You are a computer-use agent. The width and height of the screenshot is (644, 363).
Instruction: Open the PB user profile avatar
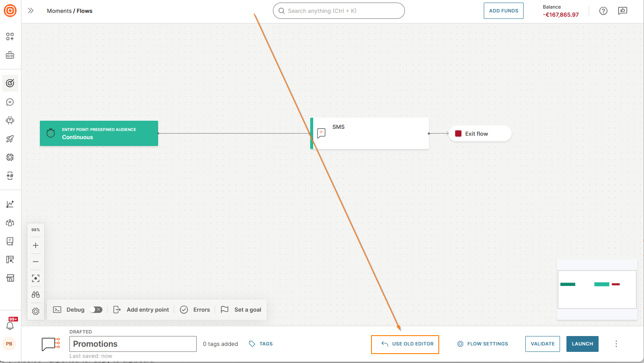pyautogui.click(x=9, y=344)
